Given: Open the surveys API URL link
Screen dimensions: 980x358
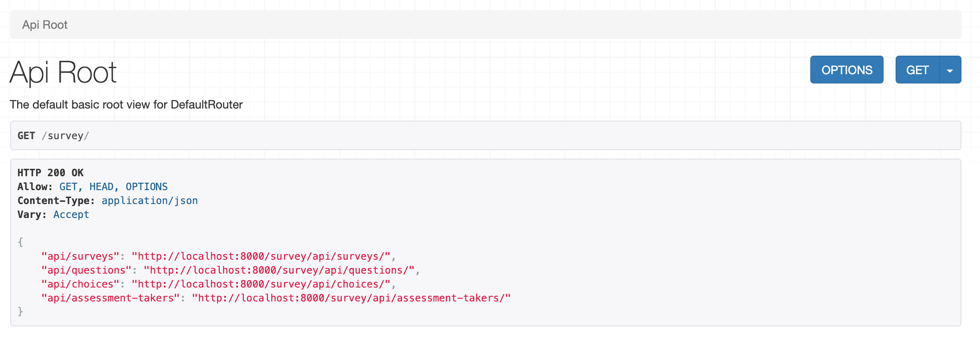Looking at the screenshot, I should coord(261,256).
